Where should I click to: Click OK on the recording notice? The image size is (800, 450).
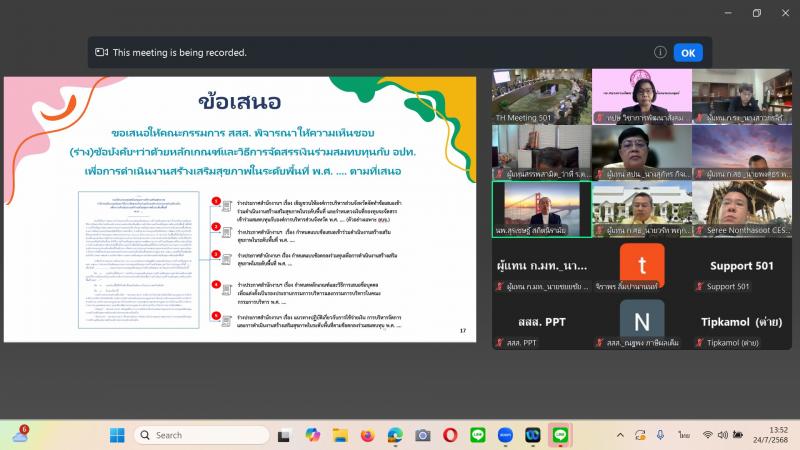[x=688, y=53]
